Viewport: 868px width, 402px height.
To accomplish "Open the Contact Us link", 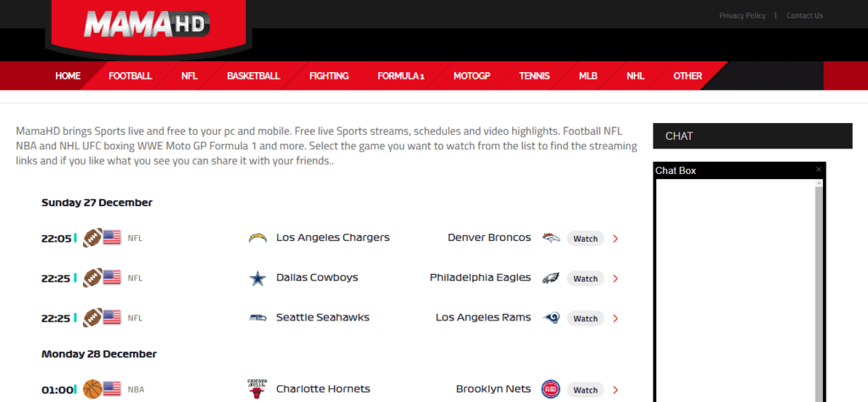I will [804, 15].
